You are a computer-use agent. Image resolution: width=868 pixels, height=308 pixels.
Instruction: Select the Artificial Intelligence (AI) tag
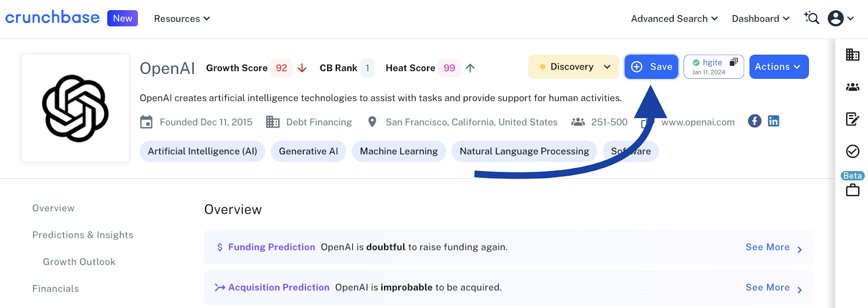202,151
